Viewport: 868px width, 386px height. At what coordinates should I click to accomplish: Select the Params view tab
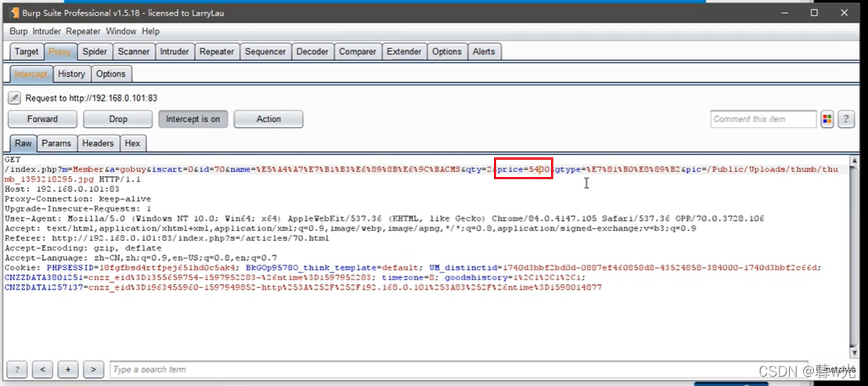[56, 143]
